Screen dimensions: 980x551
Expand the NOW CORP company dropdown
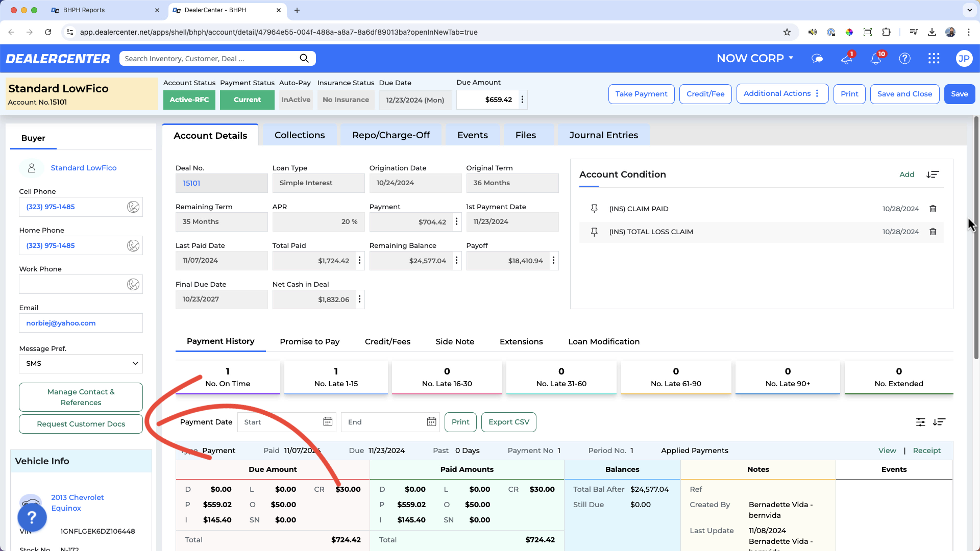(755, 59)
